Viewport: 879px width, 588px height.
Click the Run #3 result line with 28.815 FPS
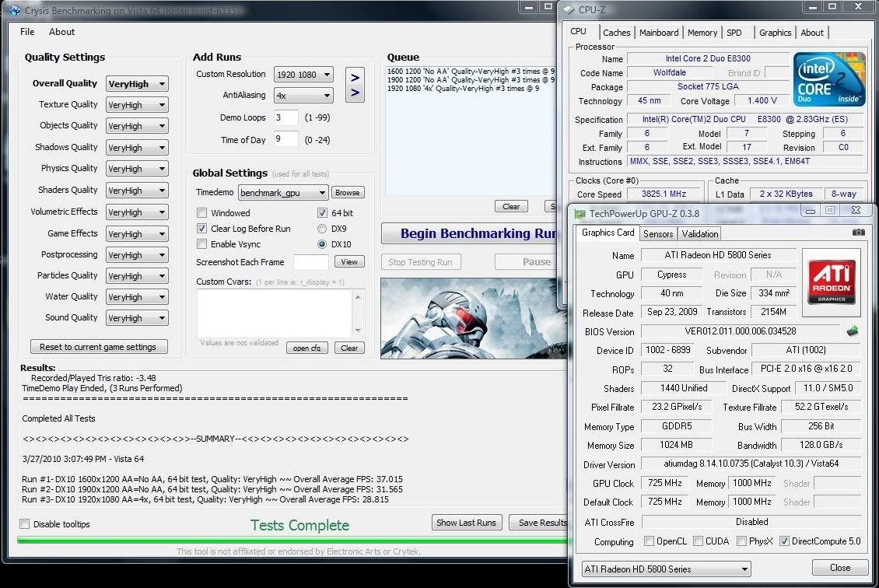coord(205,499)
